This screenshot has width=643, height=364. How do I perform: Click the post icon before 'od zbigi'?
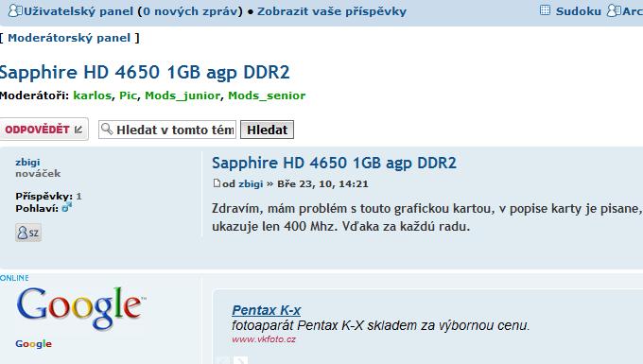pyautogui.click(x=217, y=183)
